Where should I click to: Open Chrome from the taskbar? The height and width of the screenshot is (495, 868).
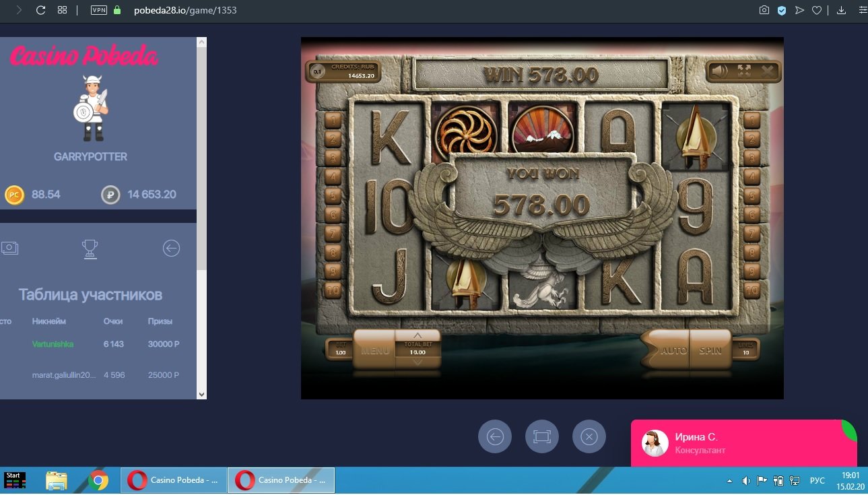(98, 480)
